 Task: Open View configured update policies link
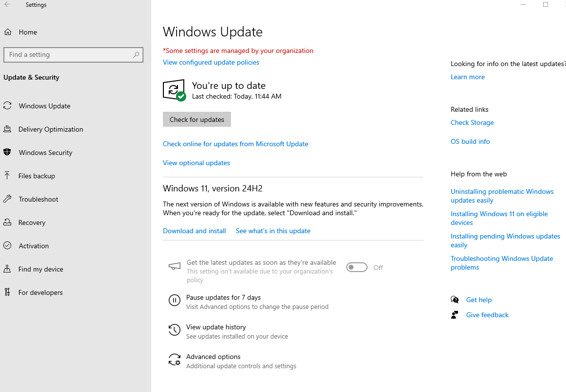pos(211,62)
